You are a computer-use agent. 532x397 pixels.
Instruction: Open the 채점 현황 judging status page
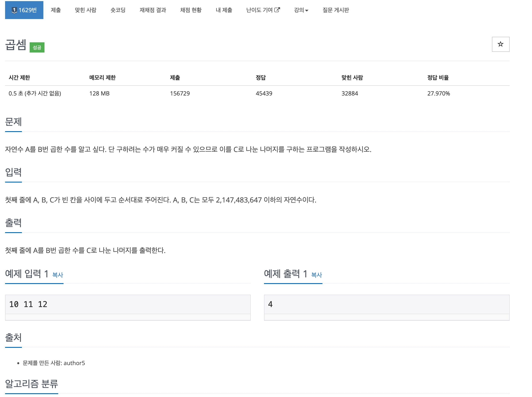(x=191, y=10)
